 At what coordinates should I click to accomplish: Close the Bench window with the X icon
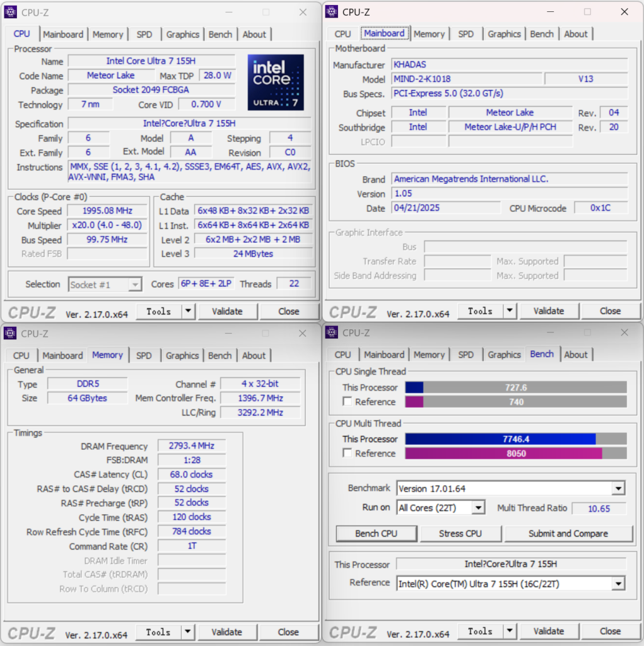point(624,333)
